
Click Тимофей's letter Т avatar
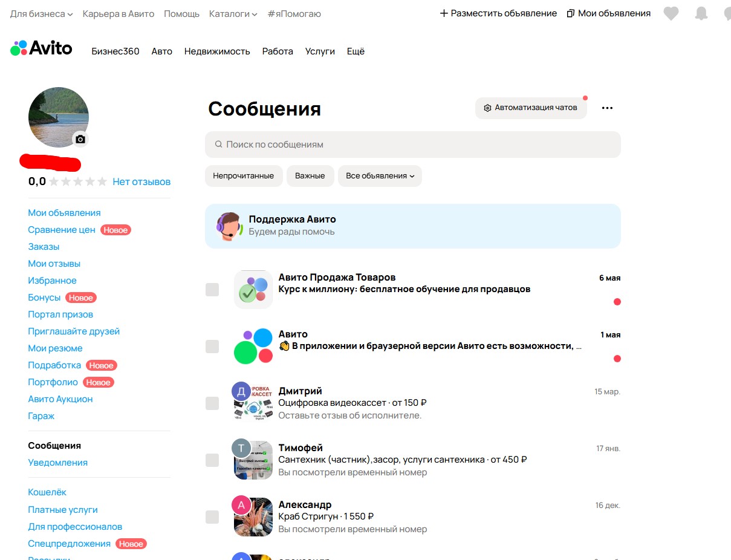[x=241, y=448]
